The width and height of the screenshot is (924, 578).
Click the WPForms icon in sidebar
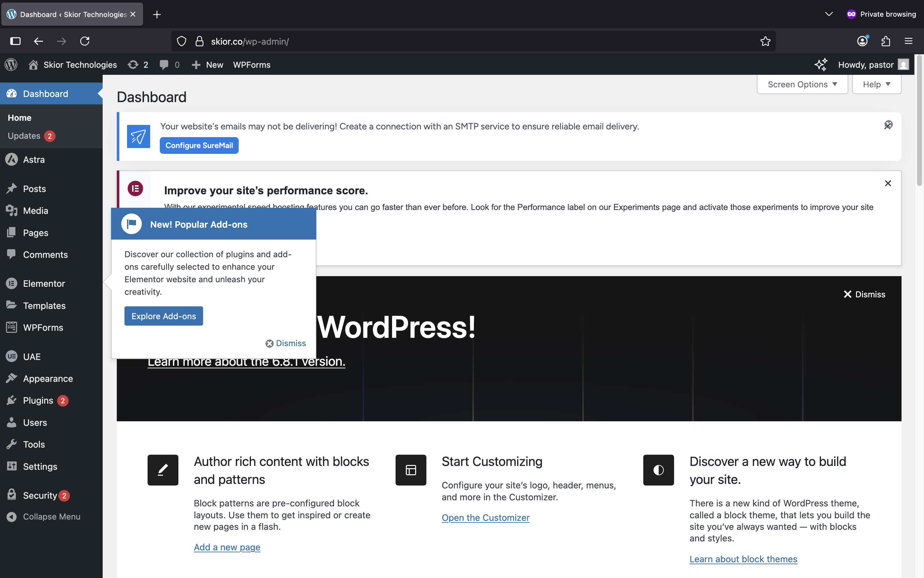click(12, 327)
